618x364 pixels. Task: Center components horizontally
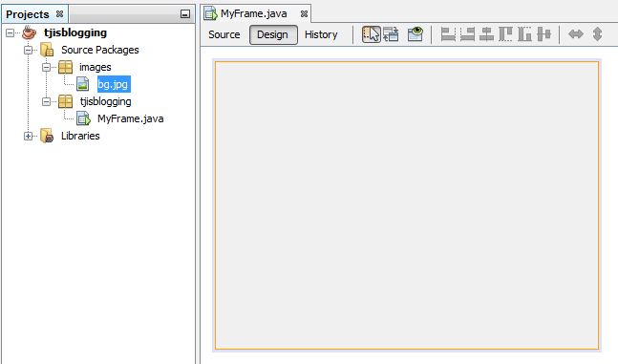tap(486, 34)
